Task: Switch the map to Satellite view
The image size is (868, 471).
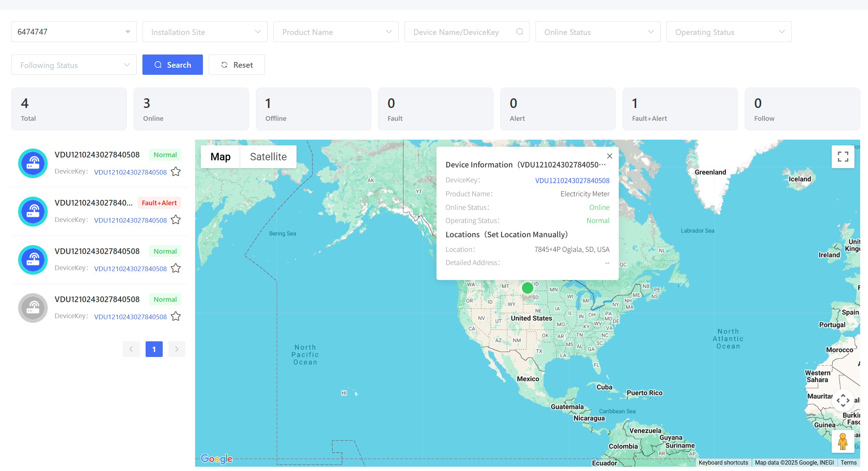Action: coord(268,157)
